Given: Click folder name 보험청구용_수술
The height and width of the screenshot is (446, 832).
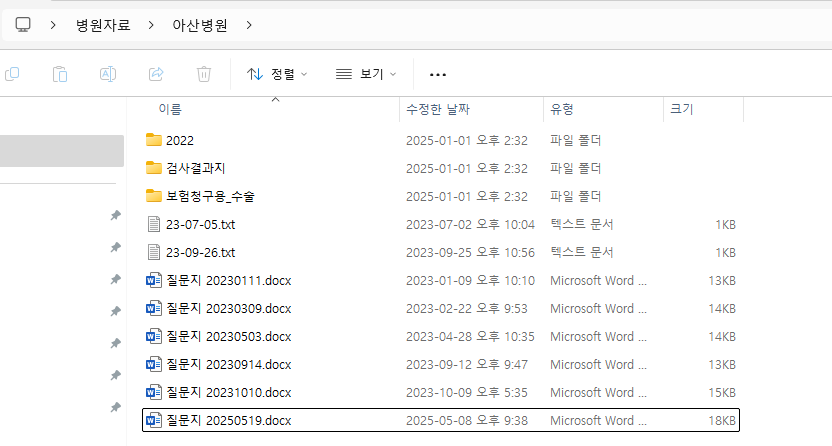Looking at the screenshot, I should click(x=210, y=196).
